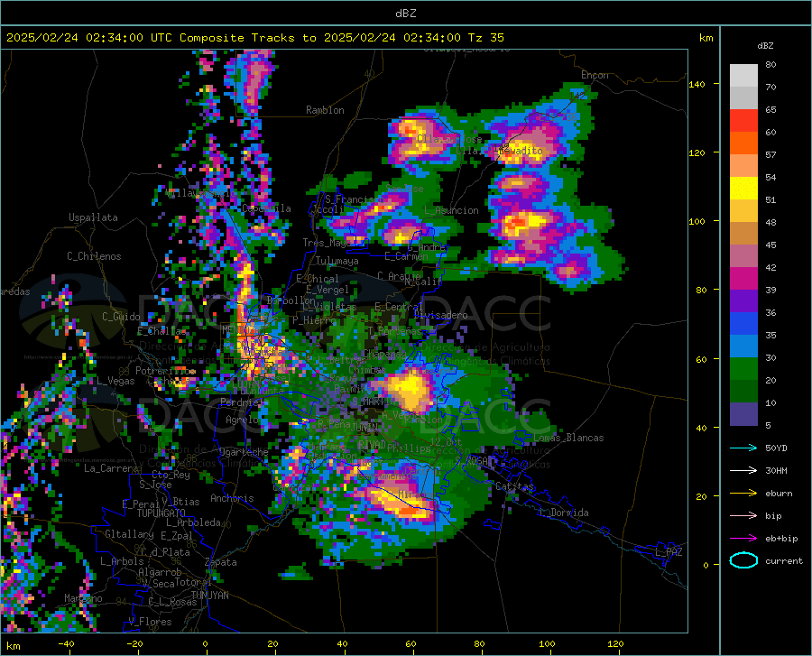Click the 0 km horizontal axis tick
Screen dimensions: 812x656
206,644
